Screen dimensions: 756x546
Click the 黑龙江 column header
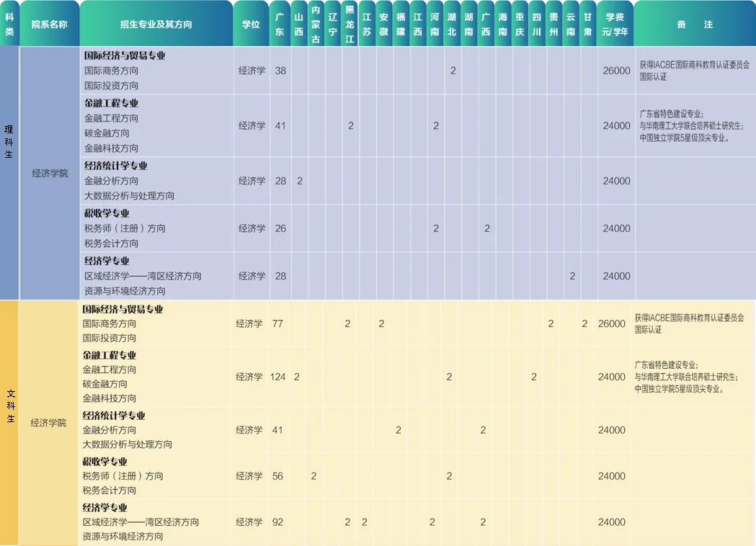[x=350, y=23]
